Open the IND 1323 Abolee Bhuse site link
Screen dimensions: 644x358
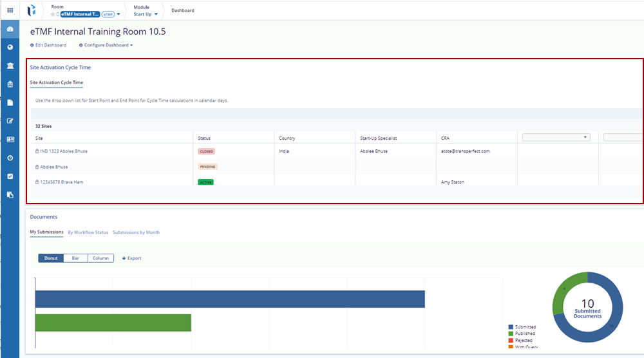pyautogui.click(x=63, y=151)
